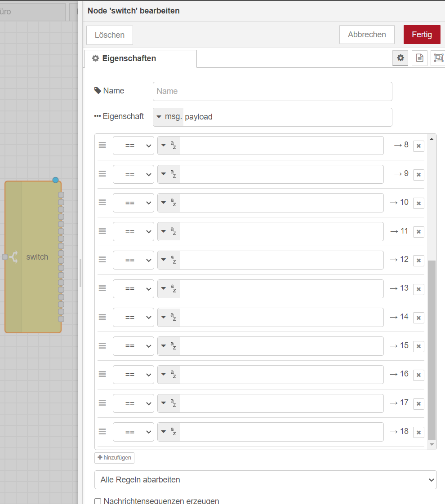Grab reorder handle of rule 13

click(x=102, y=288)
